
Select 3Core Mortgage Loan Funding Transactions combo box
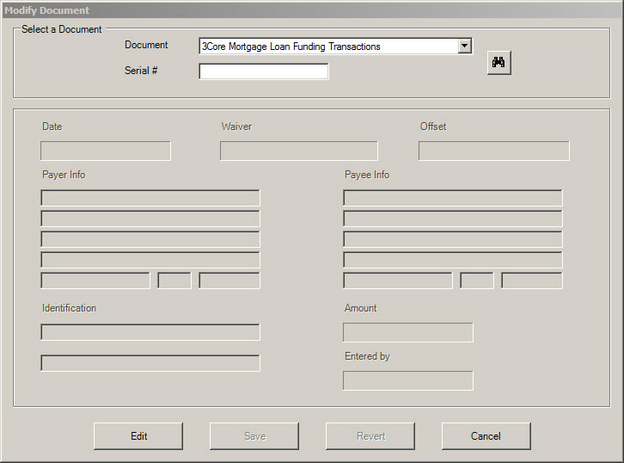coord(335,46)
